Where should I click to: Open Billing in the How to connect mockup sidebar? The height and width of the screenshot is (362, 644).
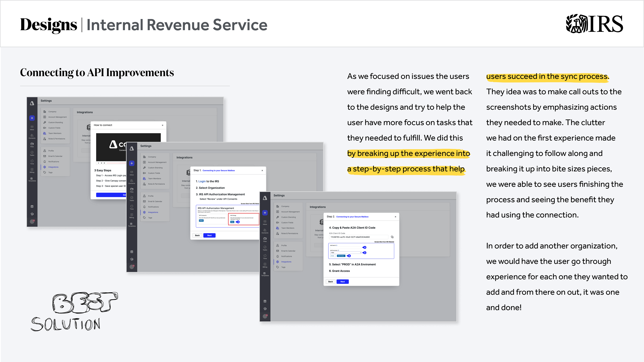point(32,170)
